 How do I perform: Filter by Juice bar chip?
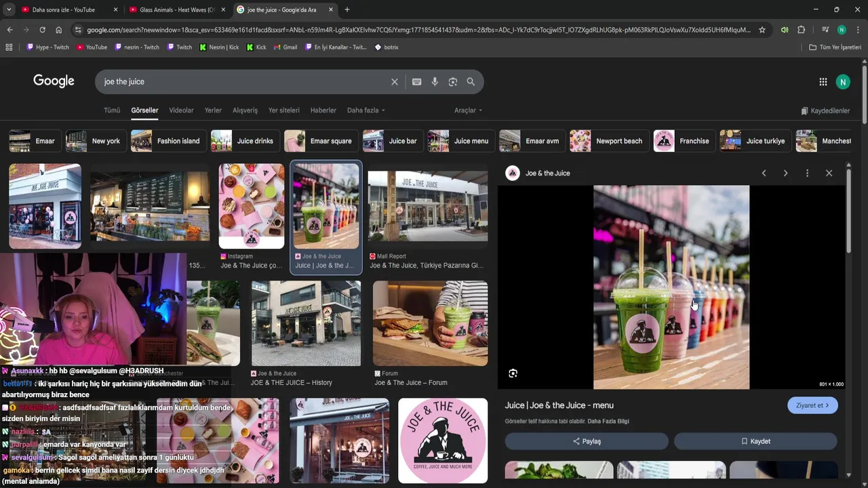point(393,141)
